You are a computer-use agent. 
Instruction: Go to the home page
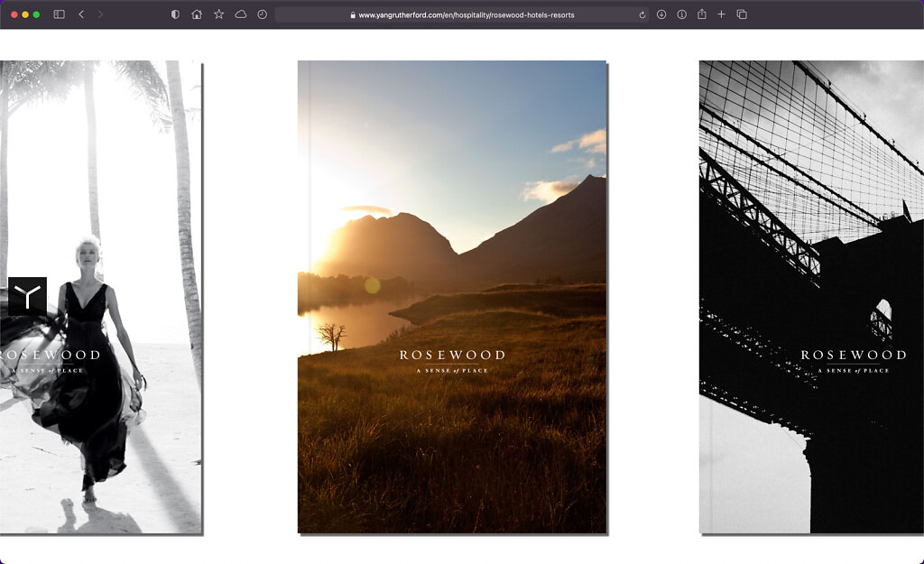[197, 14]
